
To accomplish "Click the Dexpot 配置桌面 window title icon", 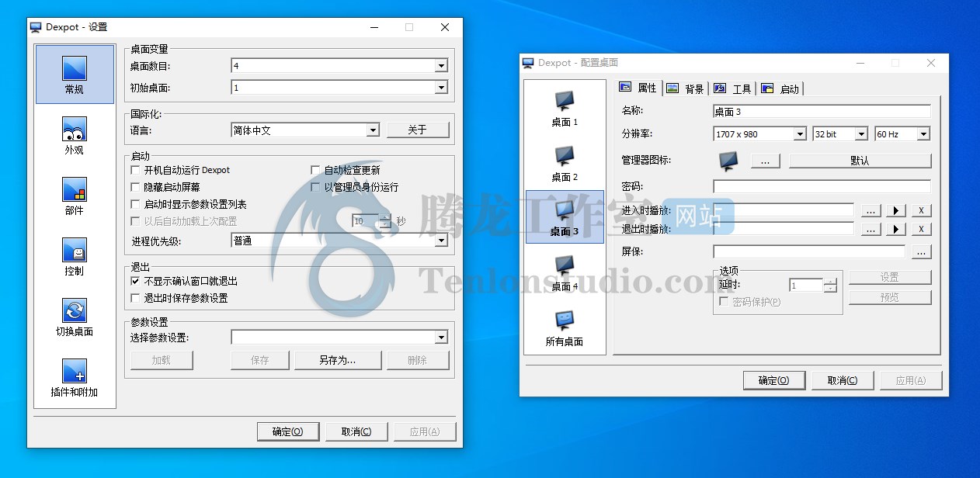I will click(528, 63).
